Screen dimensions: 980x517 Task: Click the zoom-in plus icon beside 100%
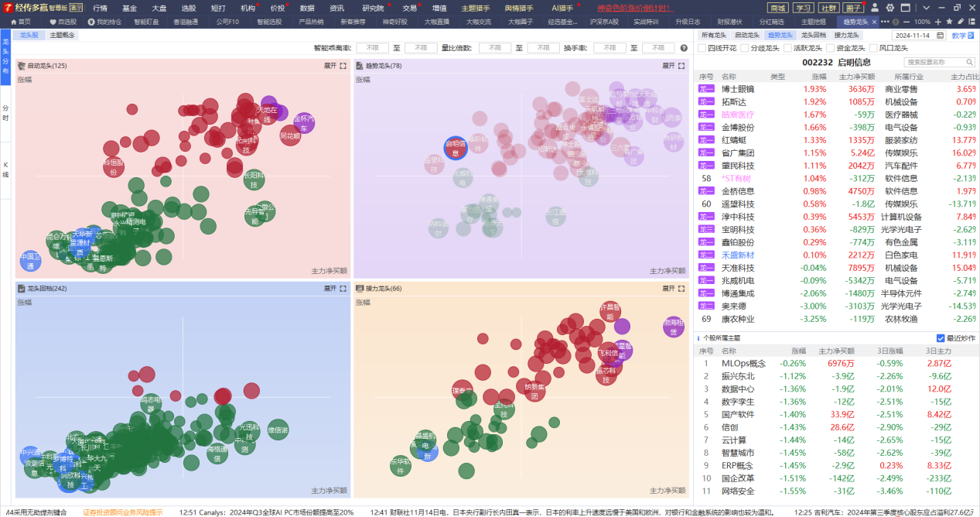(938, 22)
